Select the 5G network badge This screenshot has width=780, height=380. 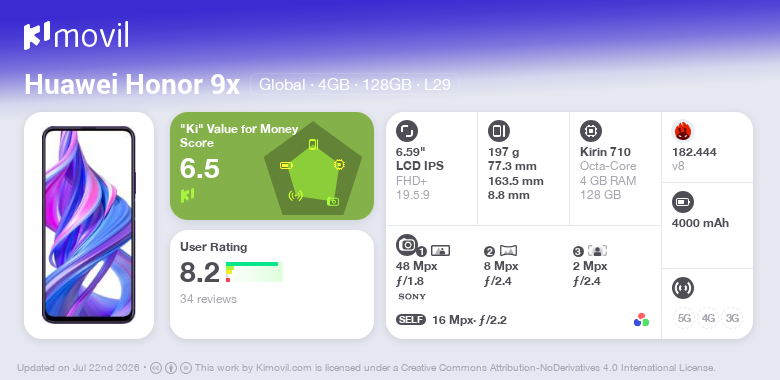[x=683, y=318]
